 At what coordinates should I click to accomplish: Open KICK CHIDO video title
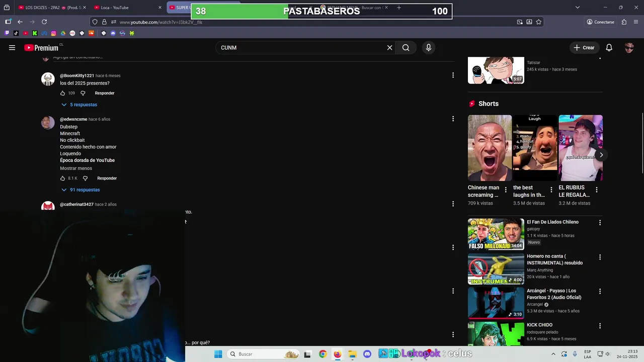click(x=539, y=325)
